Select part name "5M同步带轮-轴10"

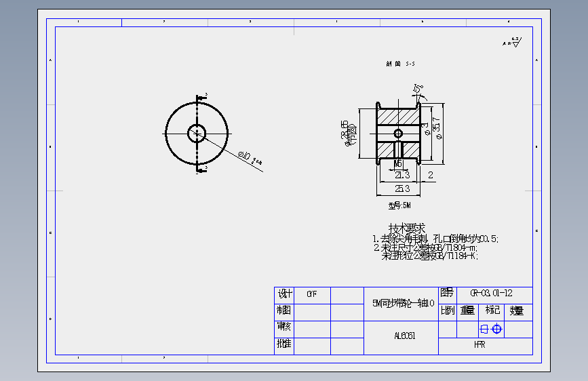tap(403, 303)
